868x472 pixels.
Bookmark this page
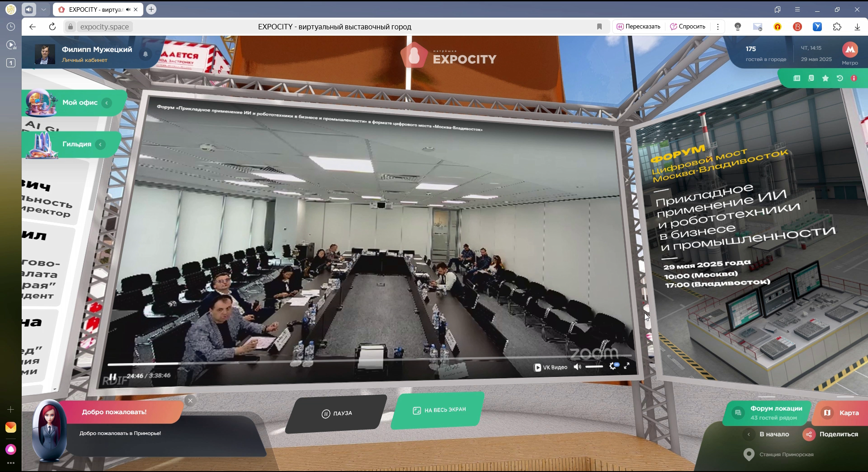tap(599, 27)
